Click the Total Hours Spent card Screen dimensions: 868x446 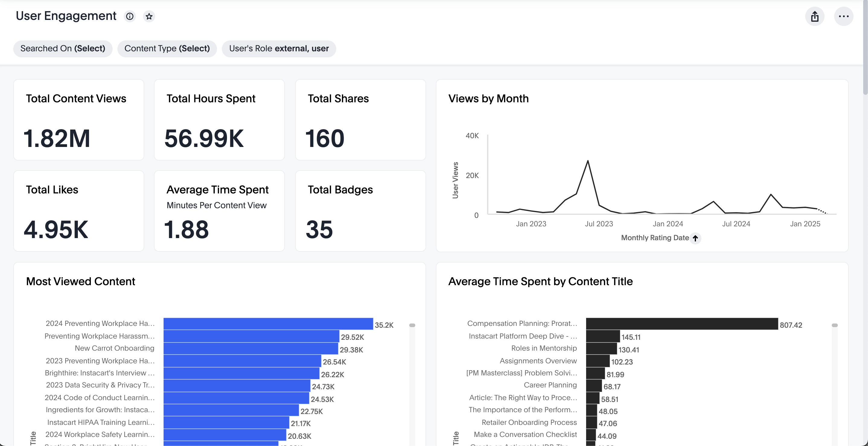pos(219,120)
